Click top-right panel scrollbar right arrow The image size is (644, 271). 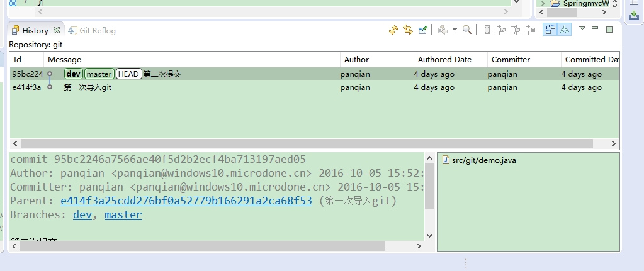point(604,13)
